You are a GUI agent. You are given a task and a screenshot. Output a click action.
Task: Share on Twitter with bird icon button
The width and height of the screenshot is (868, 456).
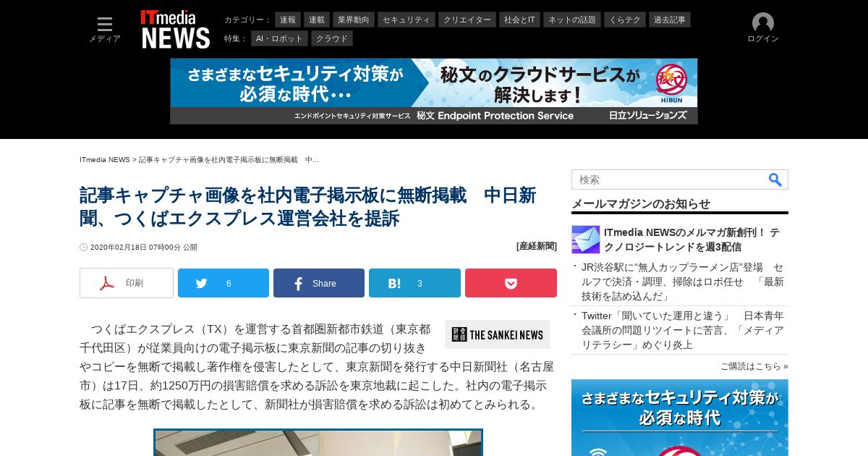pos(224,283)
